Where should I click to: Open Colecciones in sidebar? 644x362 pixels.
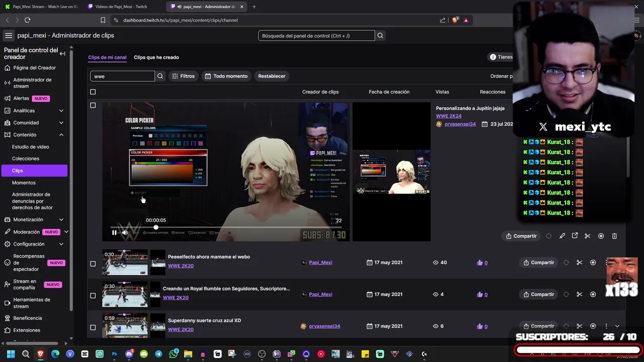tap(26, 158)
